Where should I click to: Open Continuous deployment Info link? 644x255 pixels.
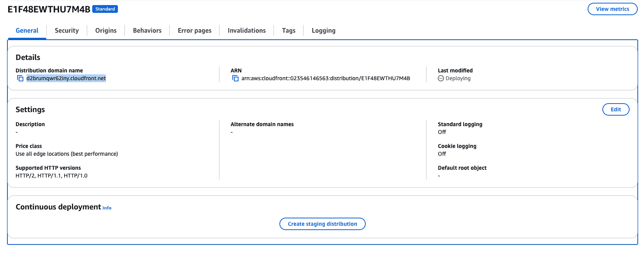coord(107,208)
